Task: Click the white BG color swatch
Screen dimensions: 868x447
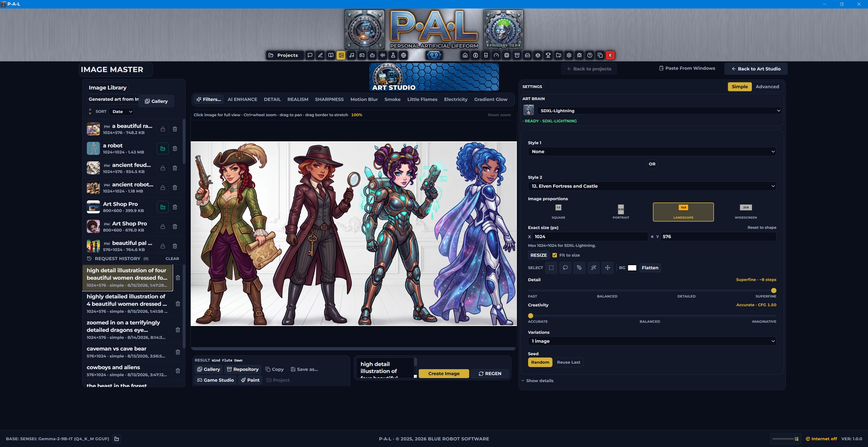Action: pyautogui.click(x=632, y=268)
